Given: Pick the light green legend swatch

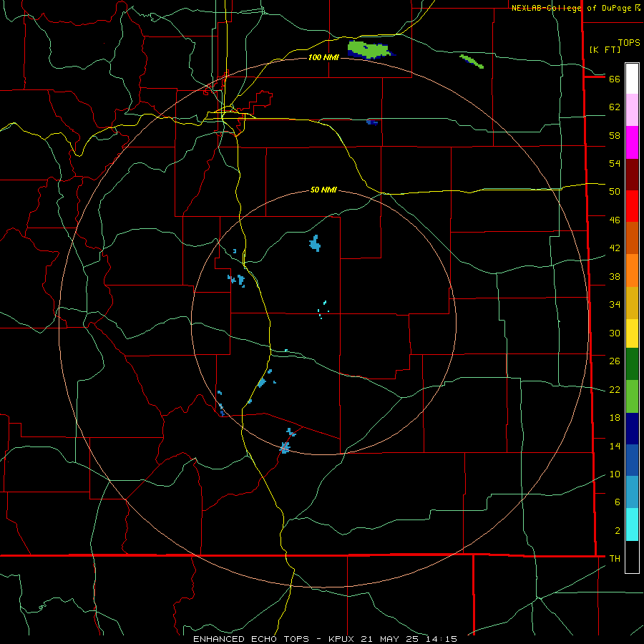Looking at the screenshot, I should pos(632,396).
